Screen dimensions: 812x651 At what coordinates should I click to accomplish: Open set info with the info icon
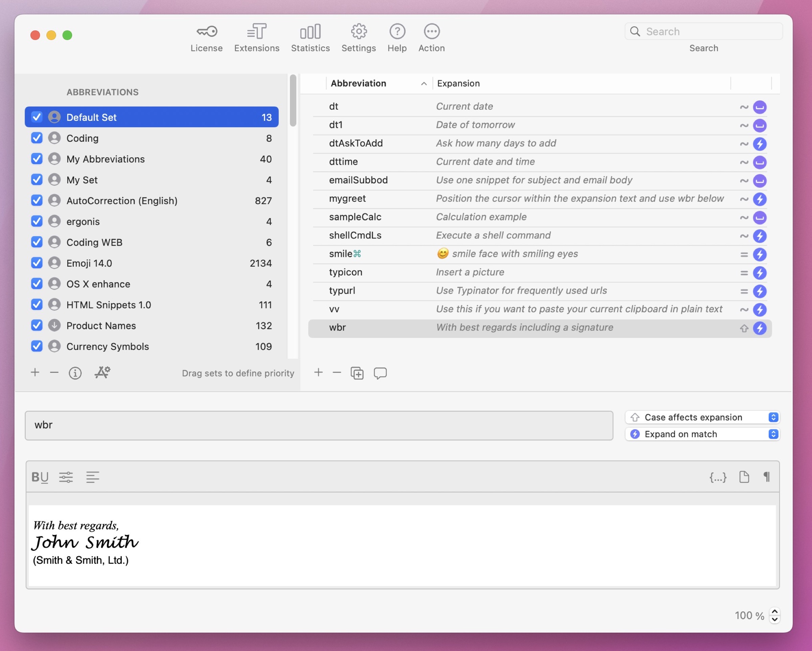pos(75,373)
